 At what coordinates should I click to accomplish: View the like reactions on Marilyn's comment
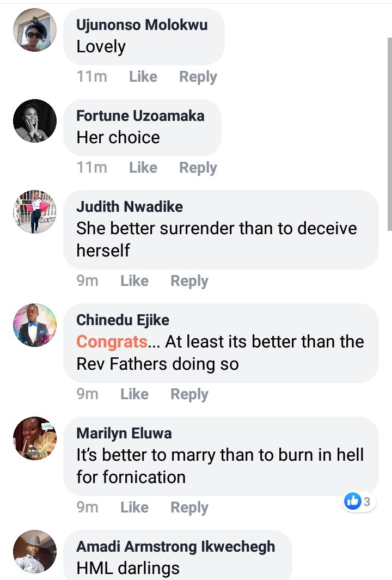[x=359, y=502]
